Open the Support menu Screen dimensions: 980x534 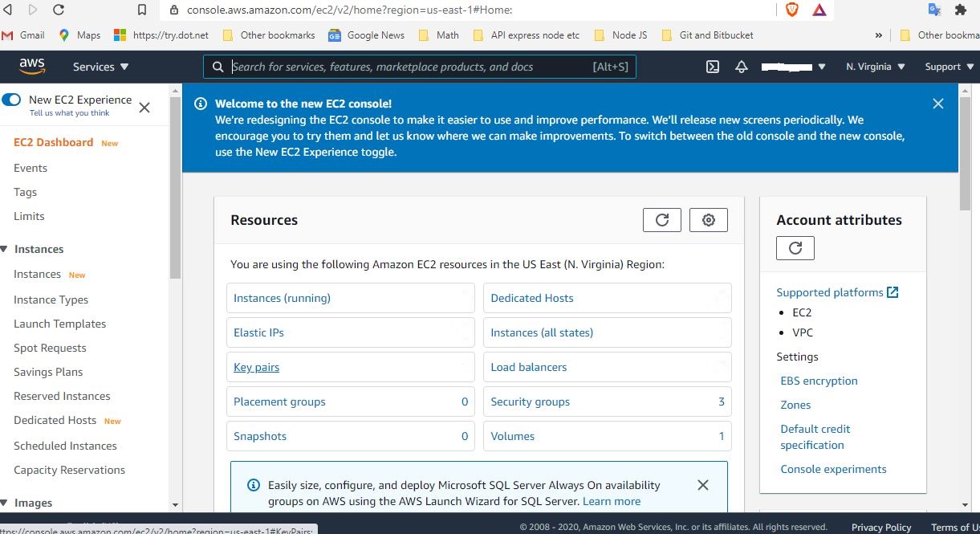(948, 67)
